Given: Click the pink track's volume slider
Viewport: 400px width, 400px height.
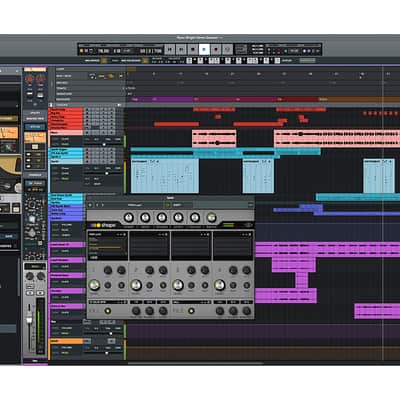Looking at the screenshot, I should pyautogui.click(x=103, y=144).
